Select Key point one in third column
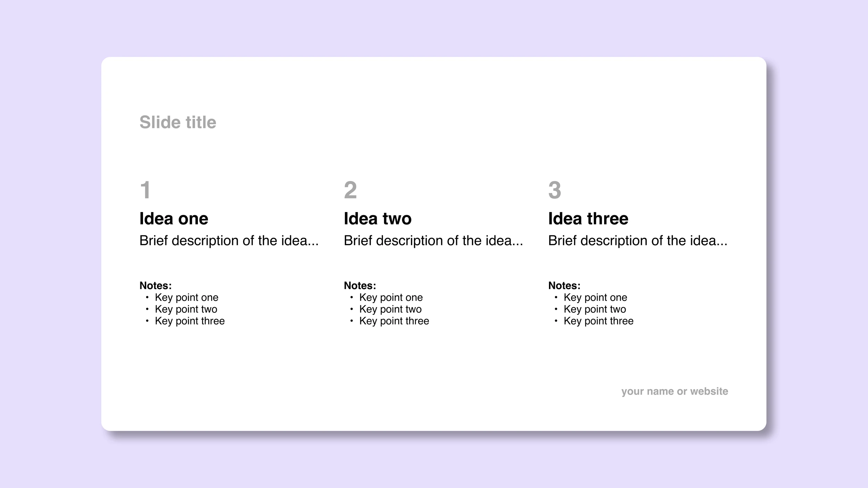 (x=595, y=297)
